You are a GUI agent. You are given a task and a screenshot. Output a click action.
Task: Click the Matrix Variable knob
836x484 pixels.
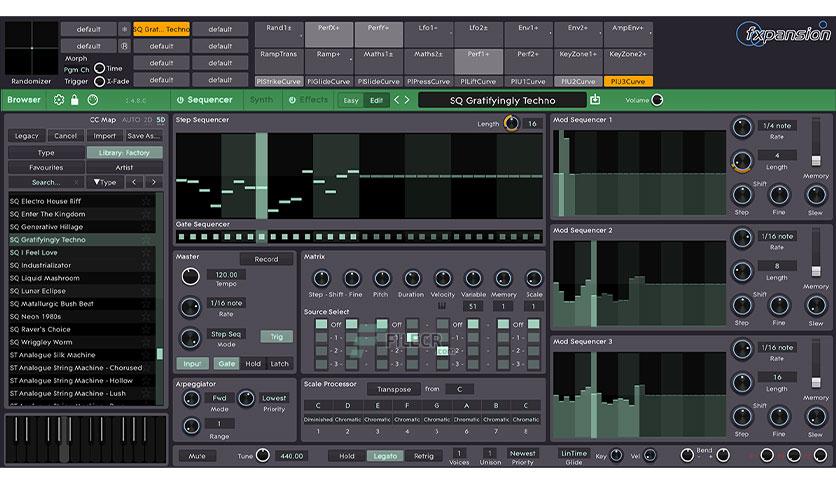pyautogui.click(x=473, y=278)
